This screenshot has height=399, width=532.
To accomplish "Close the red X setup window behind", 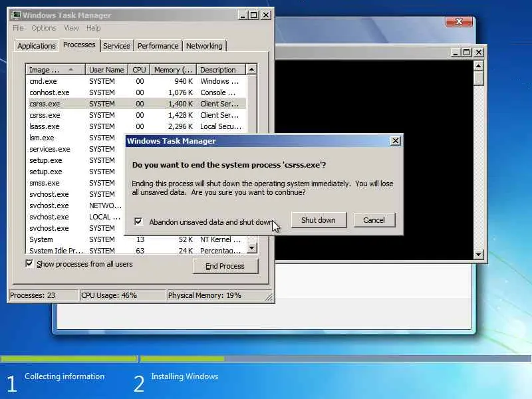I will (459, 22).
